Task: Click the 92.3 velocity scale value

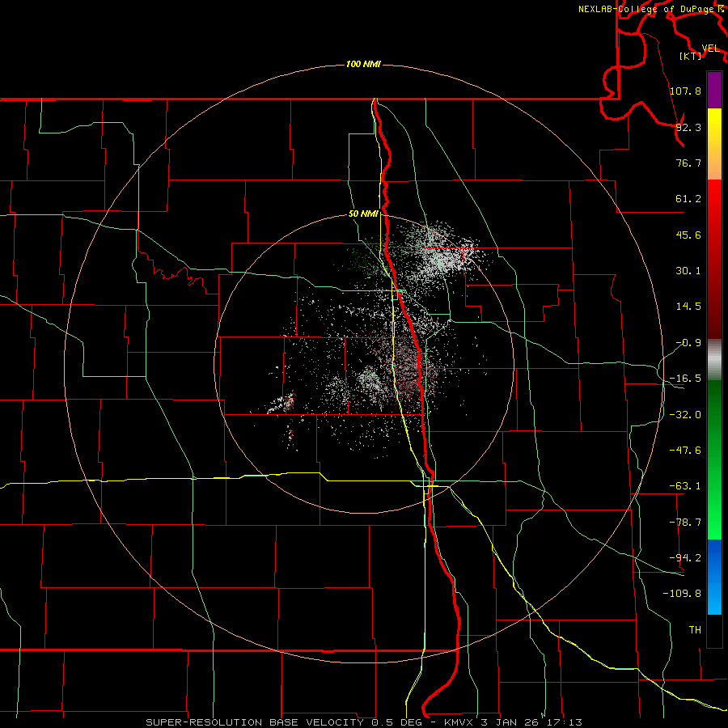Action: coord(688,127)
